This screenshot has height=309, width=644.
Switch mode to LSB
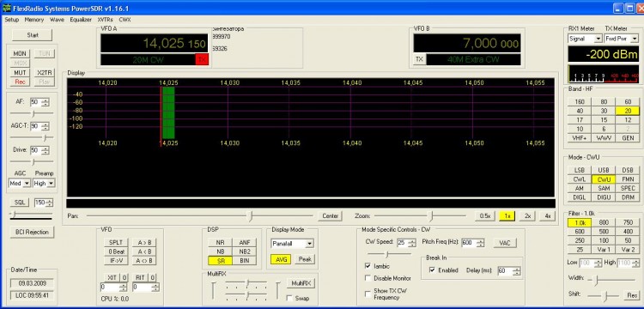coord(580,170)
